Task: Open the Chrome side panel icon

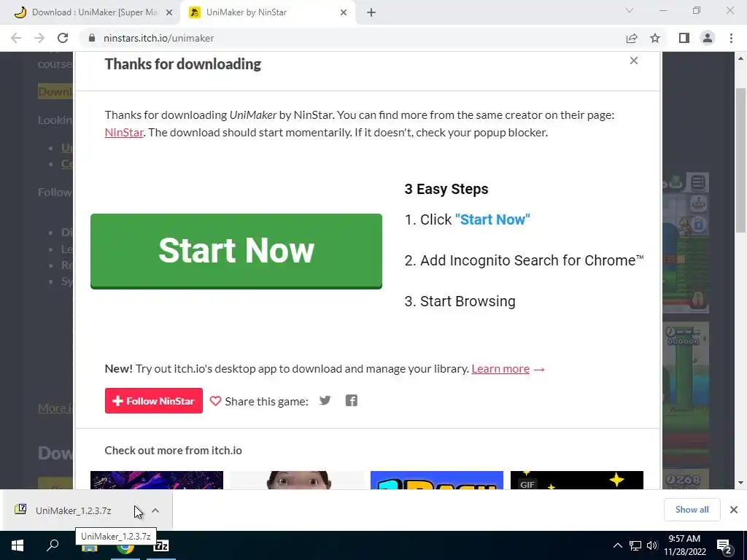Action: [x=684, y=38]
